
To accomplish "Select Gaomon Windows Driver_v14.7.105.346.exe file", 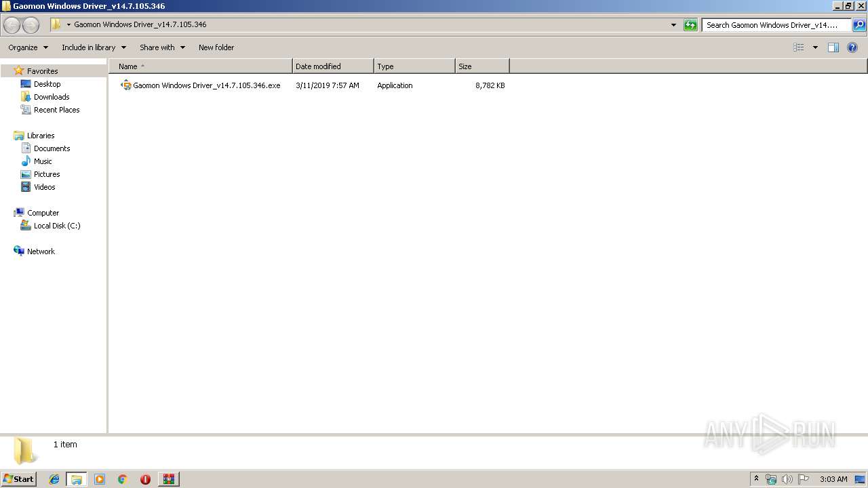I will point(206,85).
